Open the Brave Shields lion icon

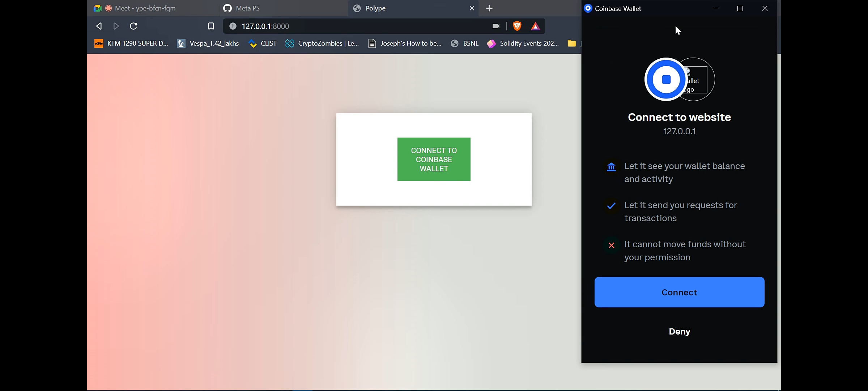(x=517, y=26)
